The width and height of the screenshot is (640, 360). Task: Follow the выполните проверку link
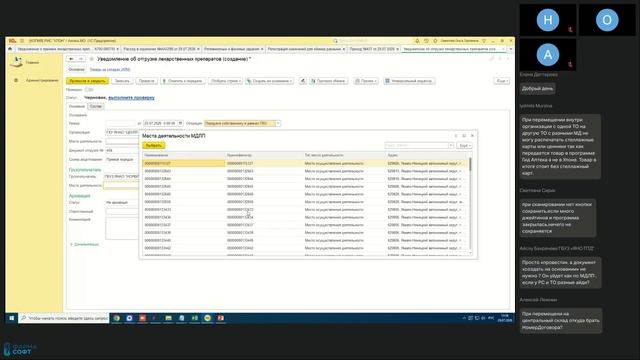[x=131, y=98]
